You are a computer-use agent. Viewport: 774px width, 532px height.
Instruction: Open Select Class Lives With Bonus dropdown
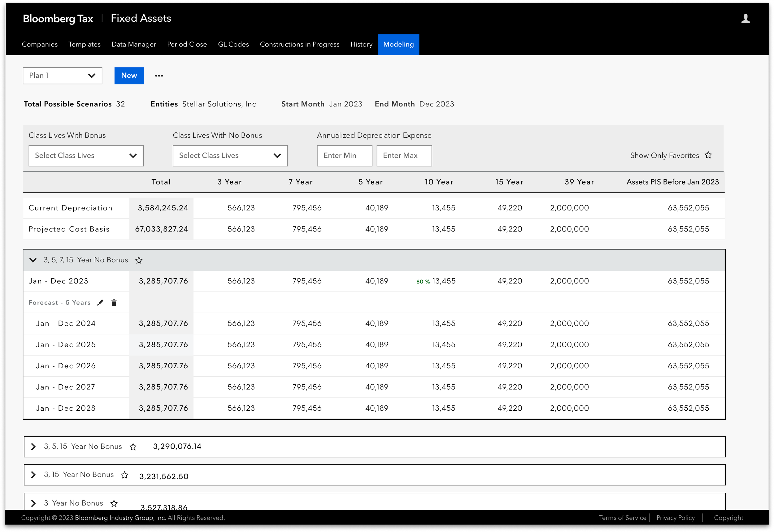click(x=86, y=155)
